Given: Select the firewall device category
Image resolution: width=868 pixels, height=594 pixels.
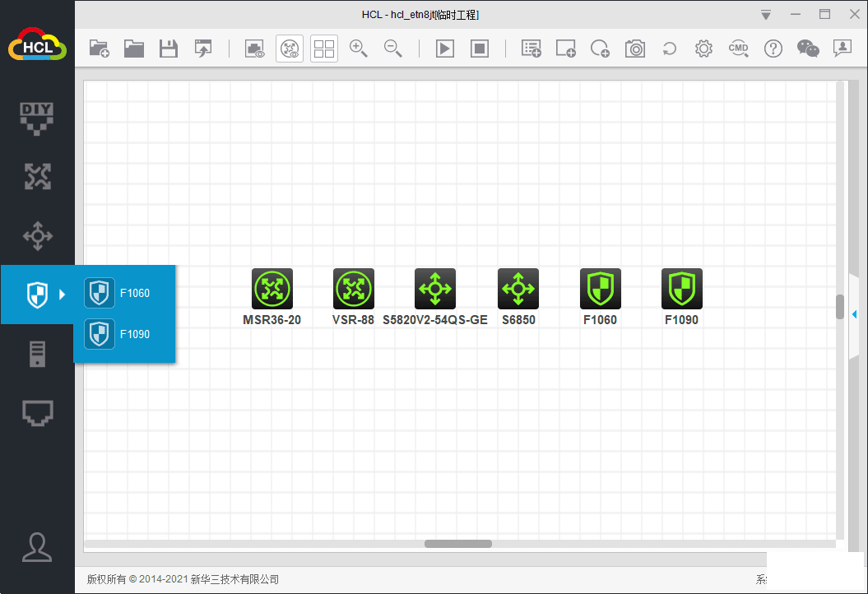Looking at the screenshot, I should (37, 294).
